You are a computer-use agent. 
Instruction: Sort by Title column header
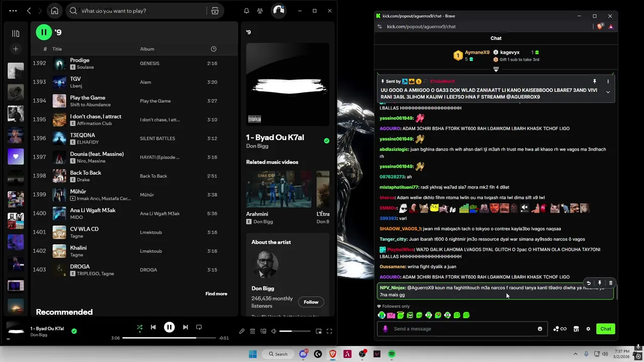57,49
